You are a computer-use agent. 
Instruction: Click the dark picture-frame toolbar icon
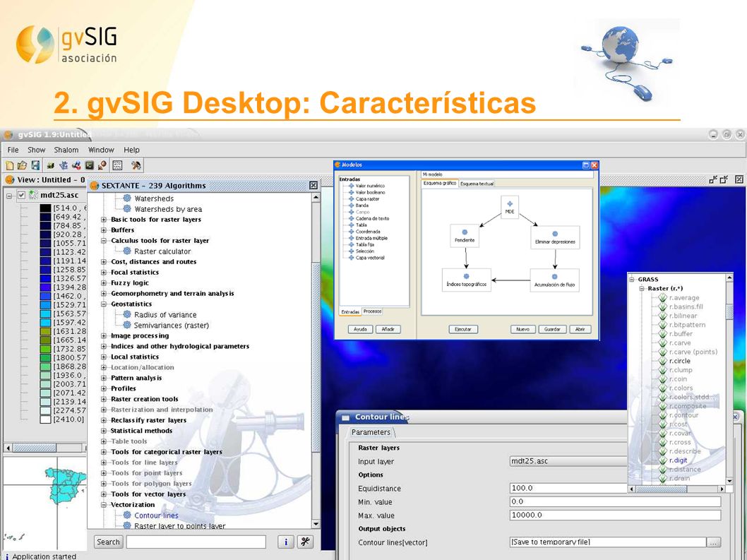click(x=89, y=165)
